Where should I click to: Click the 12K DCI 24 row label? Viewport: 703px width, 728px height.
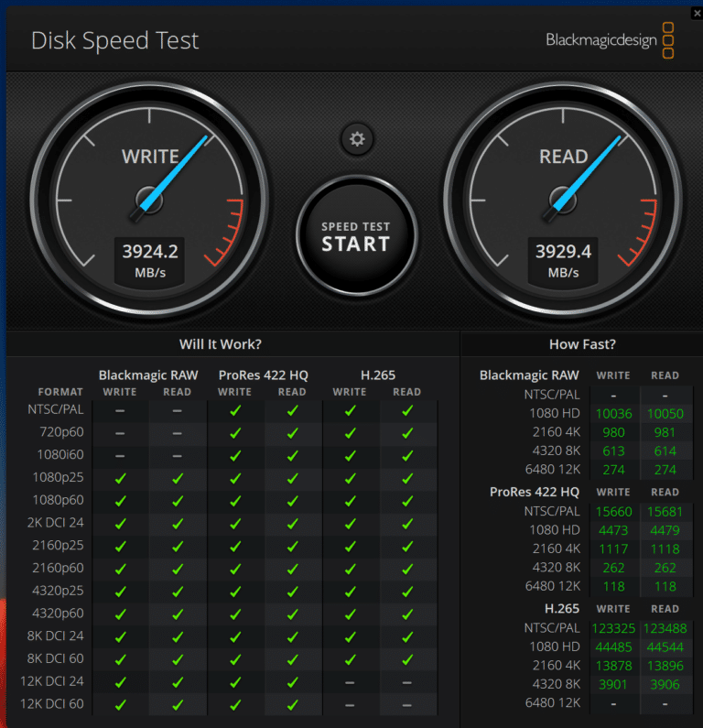click(x=52, y=681)
